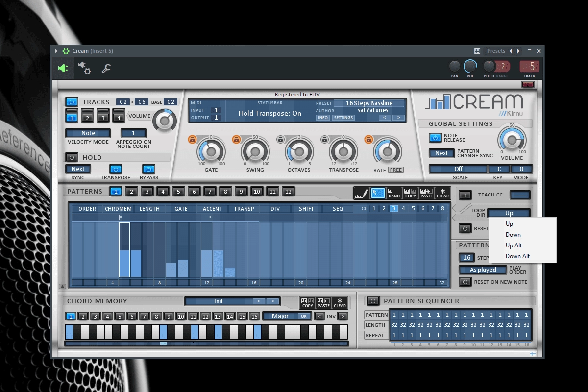
Task: Toggle the Swing knob lock icon
Action: 236,140
